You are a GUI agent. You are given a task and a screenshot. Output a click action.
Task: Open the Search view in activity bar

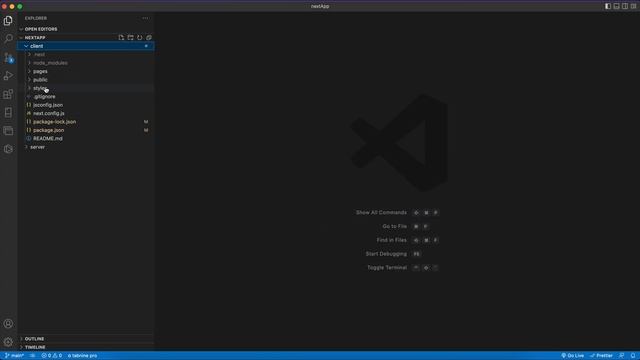tap(8, 39)
